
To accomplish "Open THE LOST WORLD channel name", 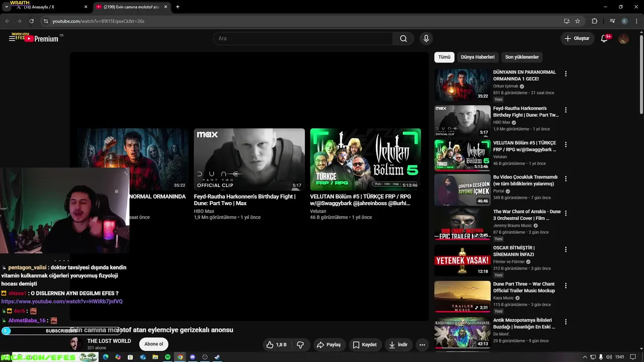I will pos(109,341).
